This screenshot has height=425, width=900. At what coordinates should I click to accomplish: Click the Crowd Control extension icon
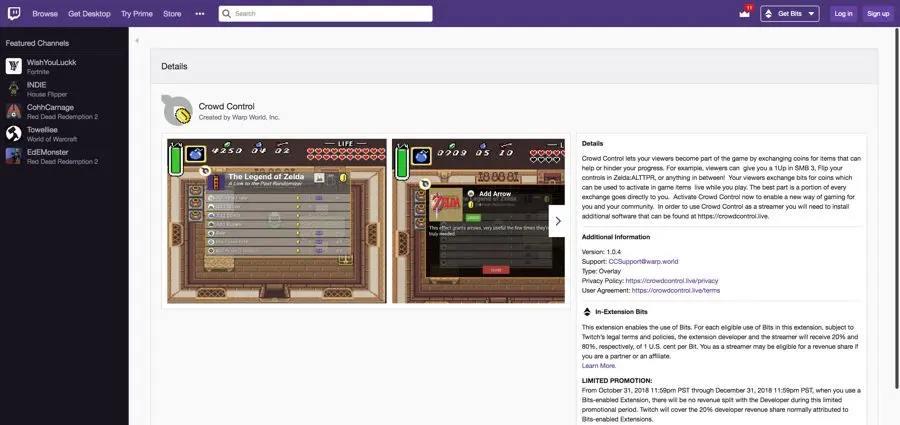177,111
